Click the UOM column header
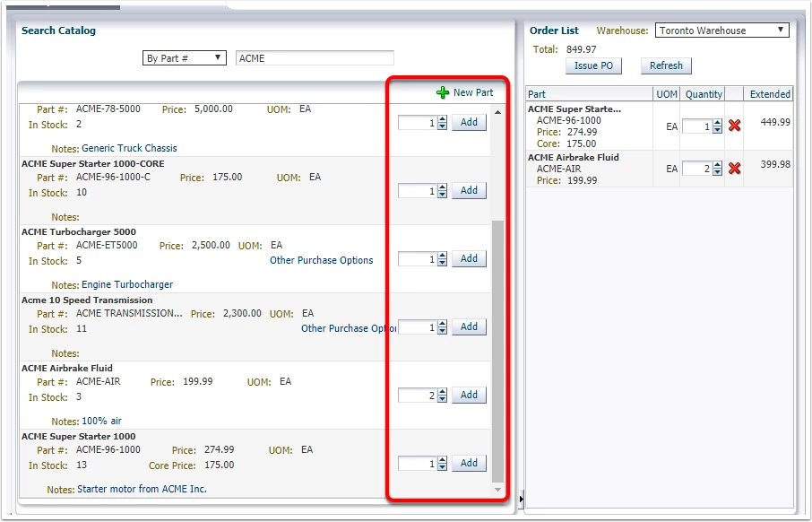 (667, 94)
